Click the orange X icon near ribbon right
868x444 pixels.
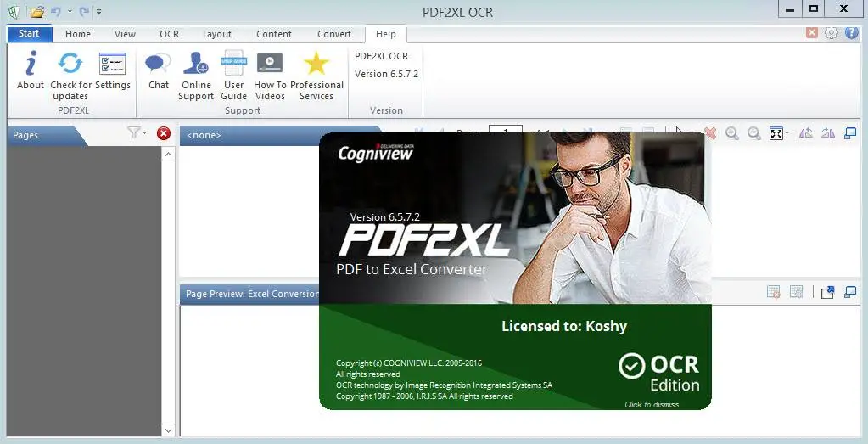coord(812,32)
